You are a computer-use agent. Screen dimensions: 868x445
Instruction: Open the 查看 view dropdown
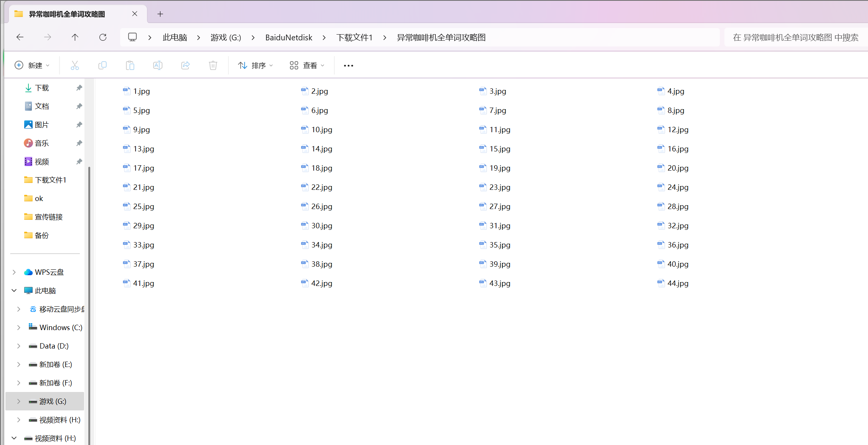[x=308, y=65]
